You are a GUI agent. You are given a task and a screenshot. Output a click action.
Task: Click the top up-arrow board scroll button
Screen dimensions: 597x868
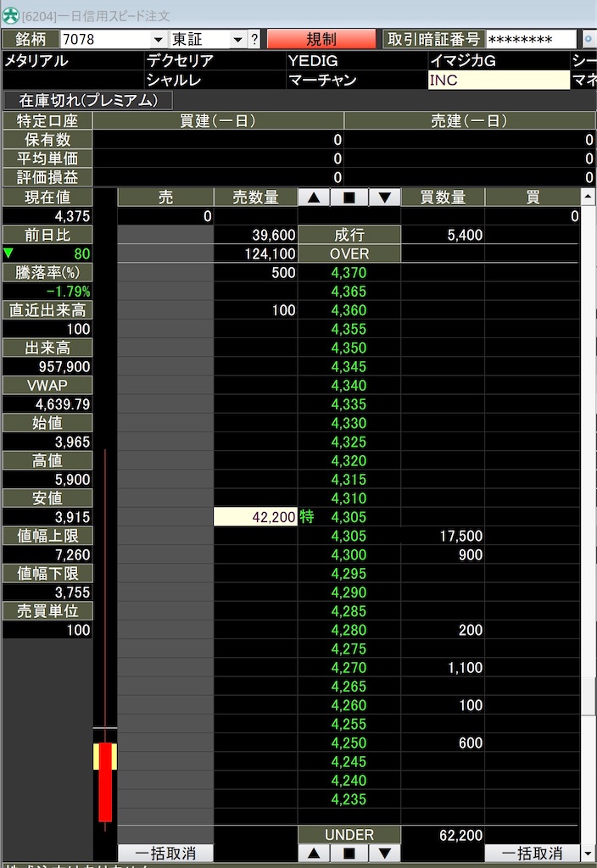tap(314, 197)
